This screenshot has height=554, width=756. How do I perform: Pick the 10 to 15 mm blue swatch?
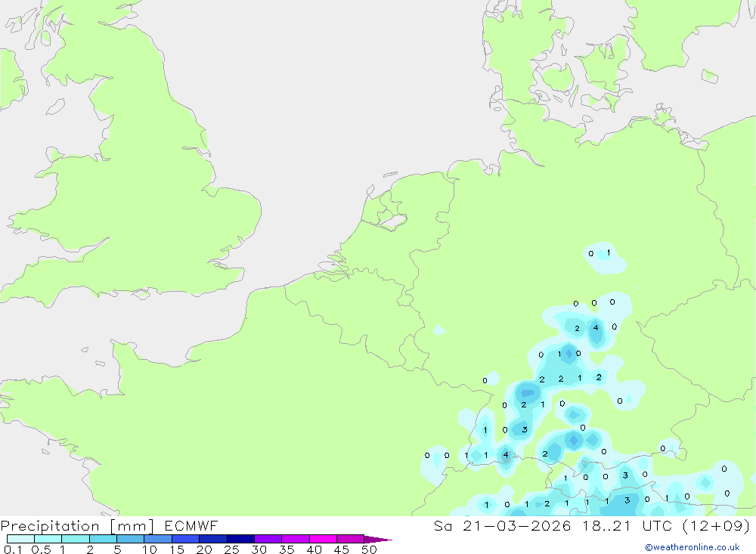pyautogui.click(x=158, y=539)
